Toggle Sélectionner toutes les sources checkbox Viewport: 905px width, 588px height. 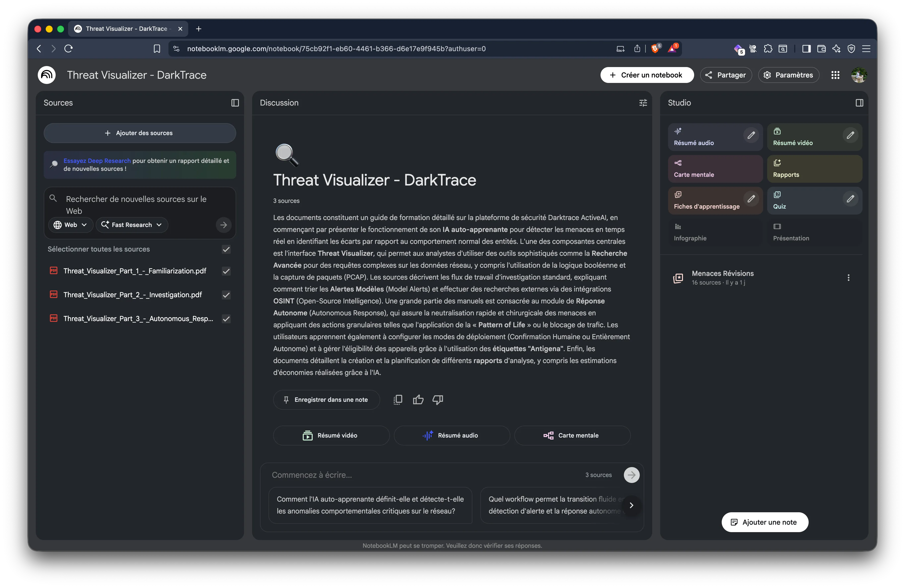click(x=226, y=249)
